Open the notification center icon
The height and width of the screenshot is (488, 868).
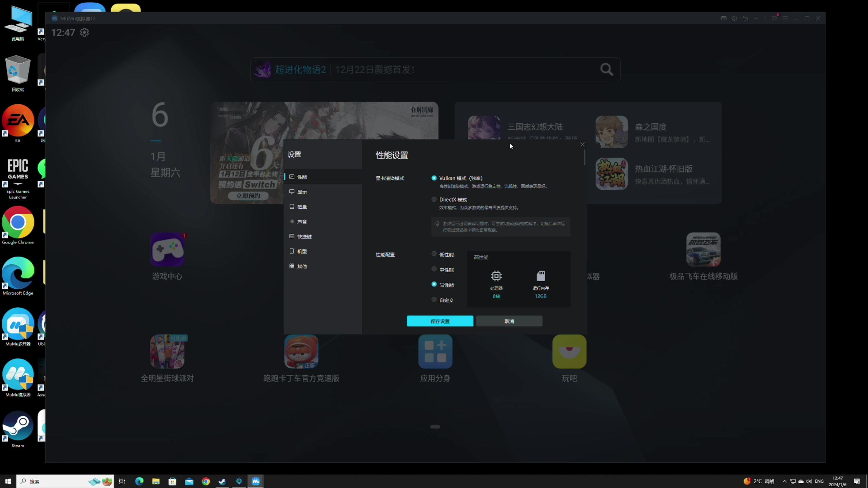pos(857,481)
